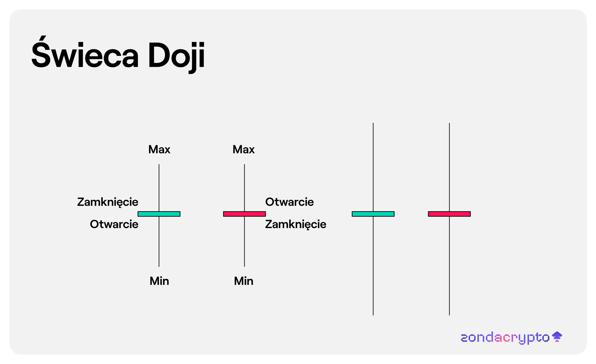Click red body of the long-wick unlabeled candle
The height and width of the screenshot is (364, 596).
pyautogui.click(x=449, y=214)
